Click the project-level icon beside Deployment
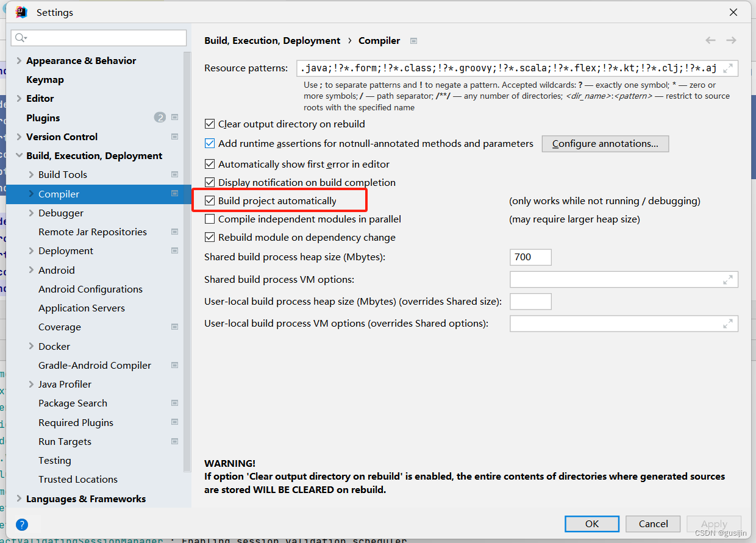The image size is (756, 543). tap(175, 250)
